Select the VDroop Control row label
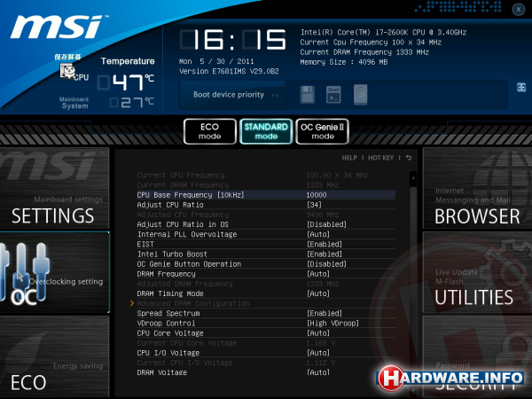 pos(166,323)
